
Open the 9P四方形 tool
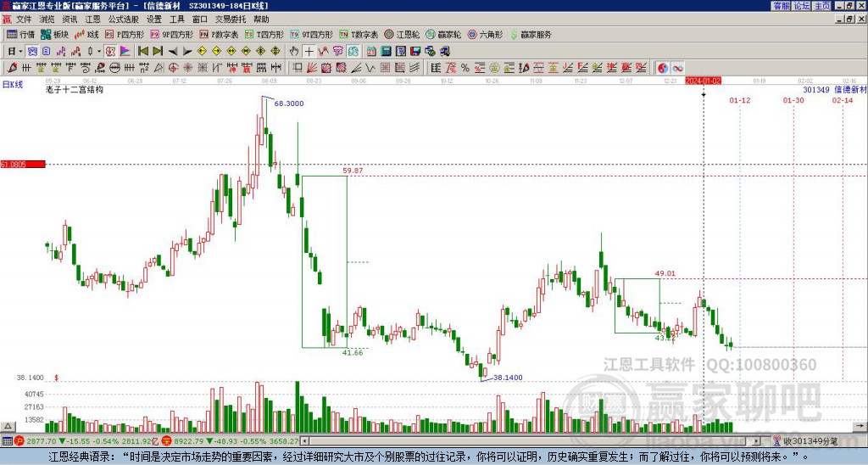point(171,34)
